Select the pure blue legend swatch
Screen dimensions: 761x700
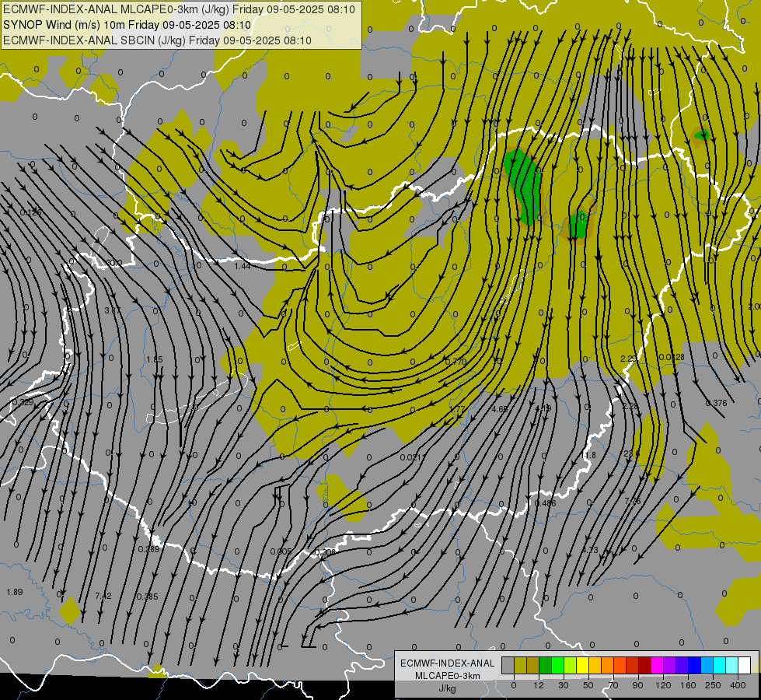click(694, 665)
